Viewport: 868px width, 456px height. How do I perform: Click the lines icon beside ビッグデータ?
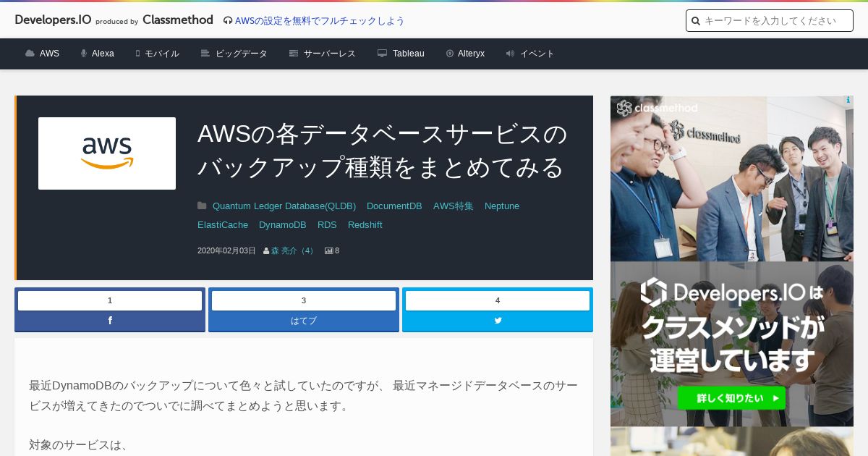click(x=205, y=54)
